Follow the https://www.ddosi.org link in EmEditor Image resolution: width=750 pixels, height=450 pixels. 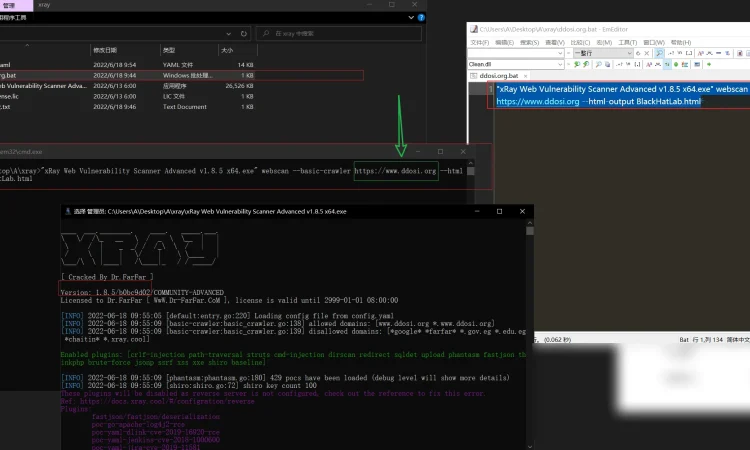[538, 101]
